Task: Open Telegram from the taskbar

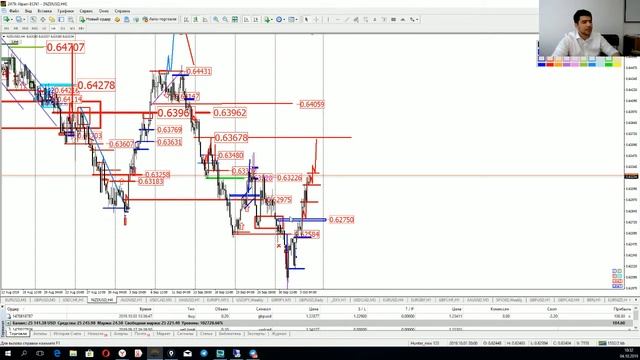Action: [204, 353]
